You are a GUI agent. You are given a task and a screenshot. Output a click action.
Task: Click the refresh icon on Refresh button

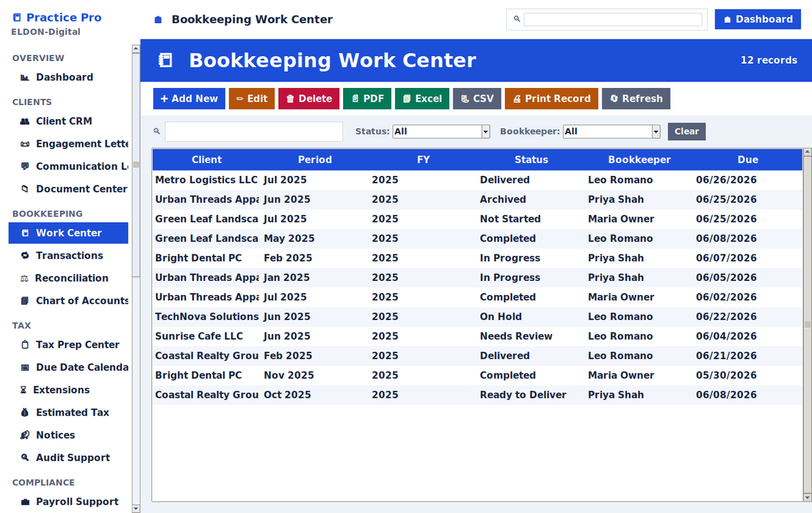pyautogui.click(x=614, y=99)
